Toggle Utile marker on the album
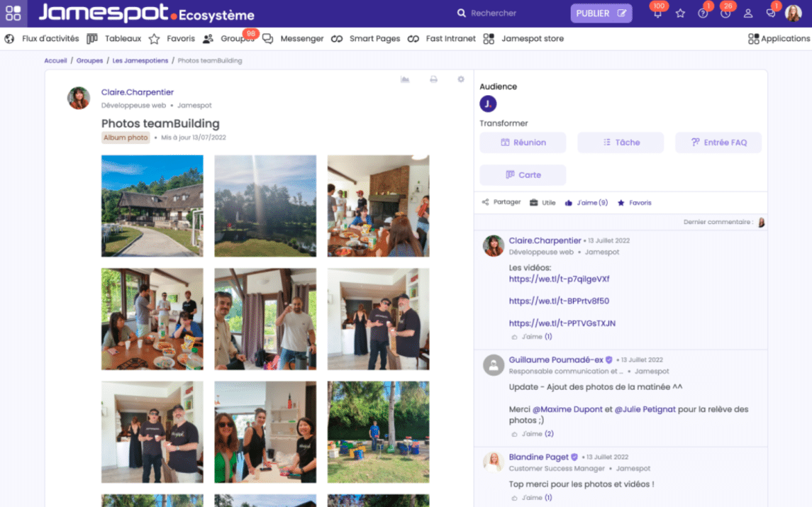Viewport: 812px width, 507px height. 543,203
